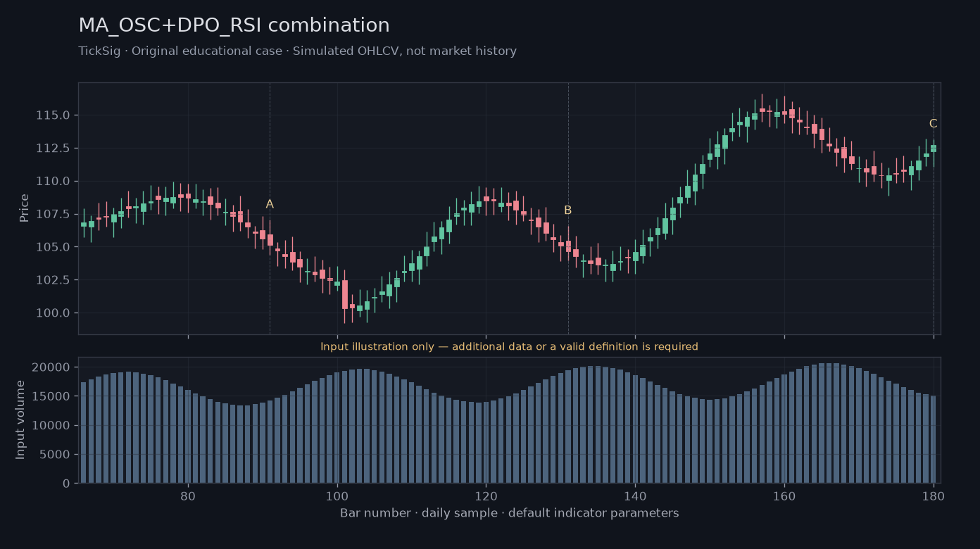This screenshot has height=549, width=980.
Task: Click bar number 140 on x-axis
Action: pyautogui.click(x=635, y=495)
